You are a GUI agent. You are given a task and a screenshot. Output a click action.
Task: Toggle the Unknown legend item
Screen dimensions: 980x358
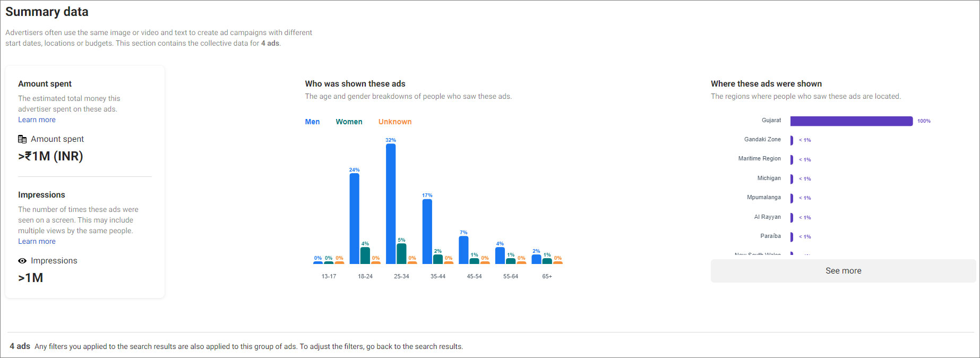[x=394, y=122]
